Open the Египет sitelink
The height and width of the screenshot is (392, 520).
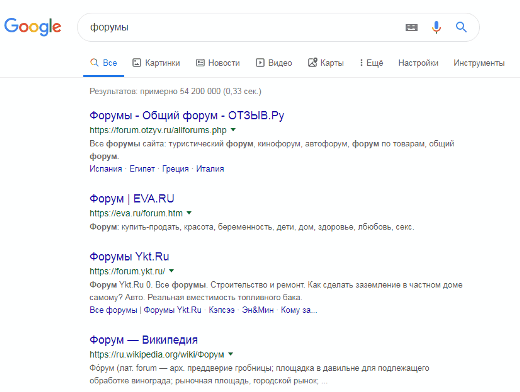tap(142, 169)
